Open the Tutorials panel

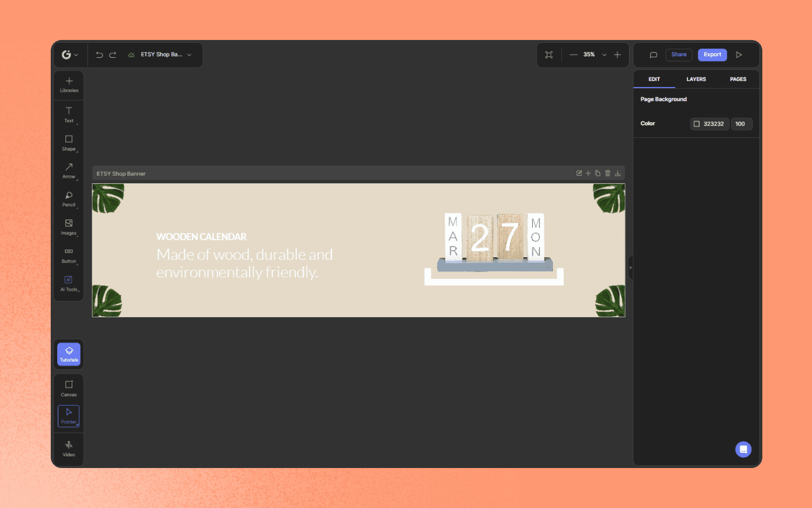pyautogui.click(x=69, y=354)
